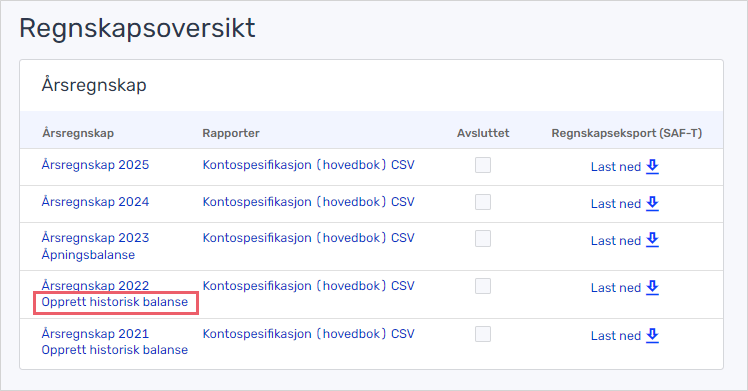This screenshot has width=748, height=391.
Task: Open Kontospesifikasjon CSV for 2023
Action: 309,237
